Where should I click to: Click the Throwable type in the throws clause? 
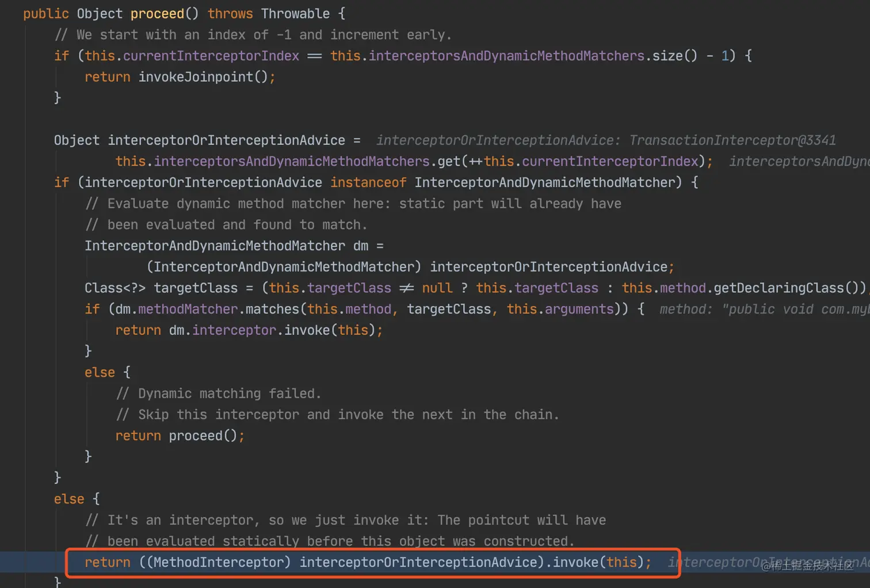click(x=295, y=13)
